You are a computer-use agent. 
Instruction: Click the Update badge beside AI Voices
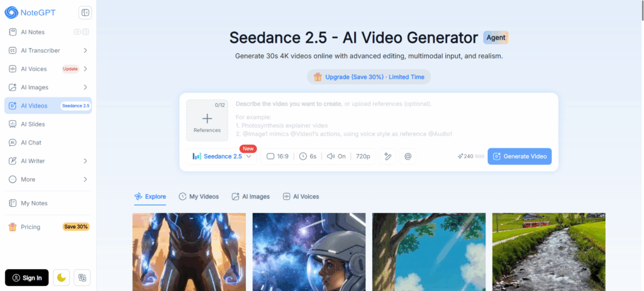click(x=70, y=69)
